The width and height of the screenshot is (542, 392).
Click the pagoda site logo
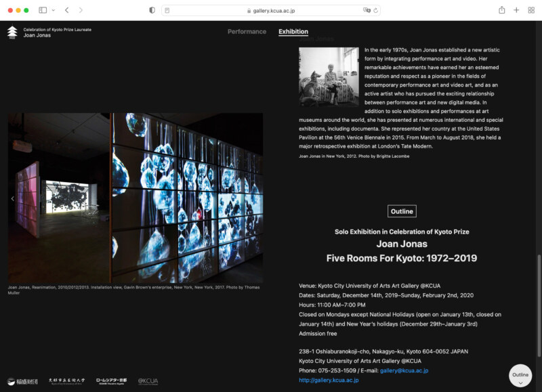pos(12,32)
